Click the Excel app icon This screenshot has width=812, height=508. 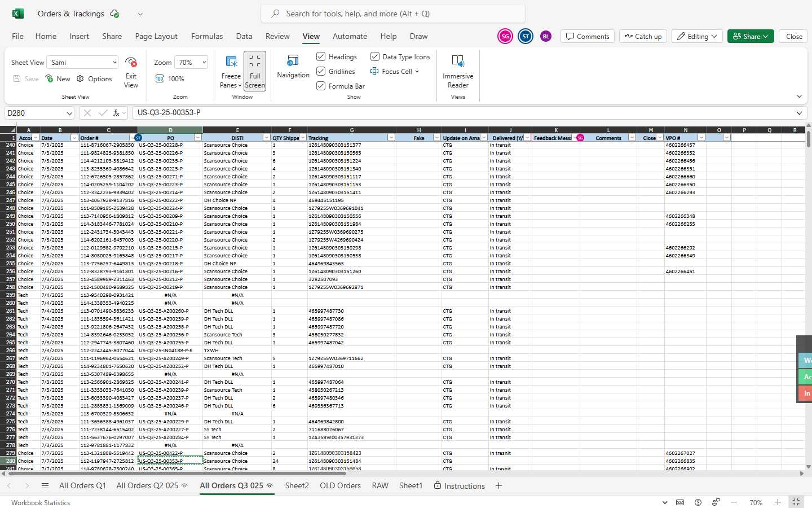(18, 14)
